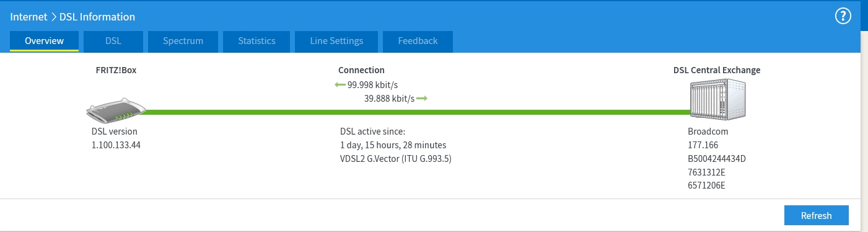Click the green DSL connection line
The image size is (868, 232).
(x=417, y=112)
